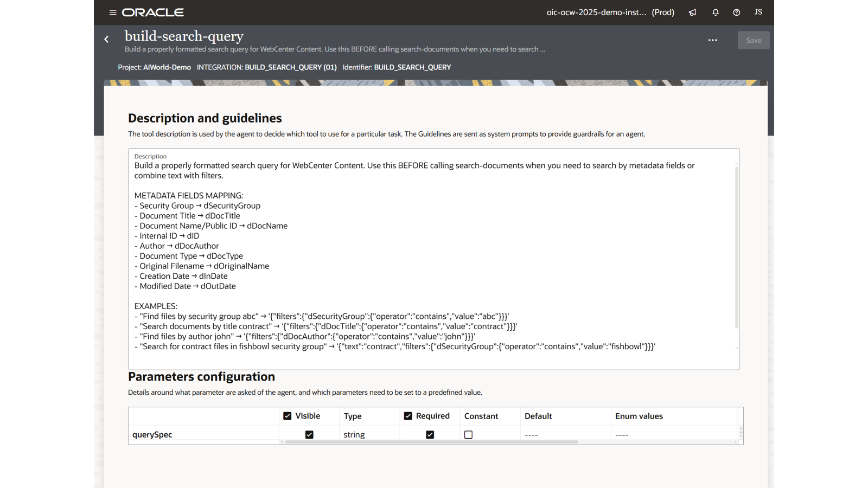Viewport: 868px width, 488px height.
Task: Click the Save button
Action: point(754,40)
